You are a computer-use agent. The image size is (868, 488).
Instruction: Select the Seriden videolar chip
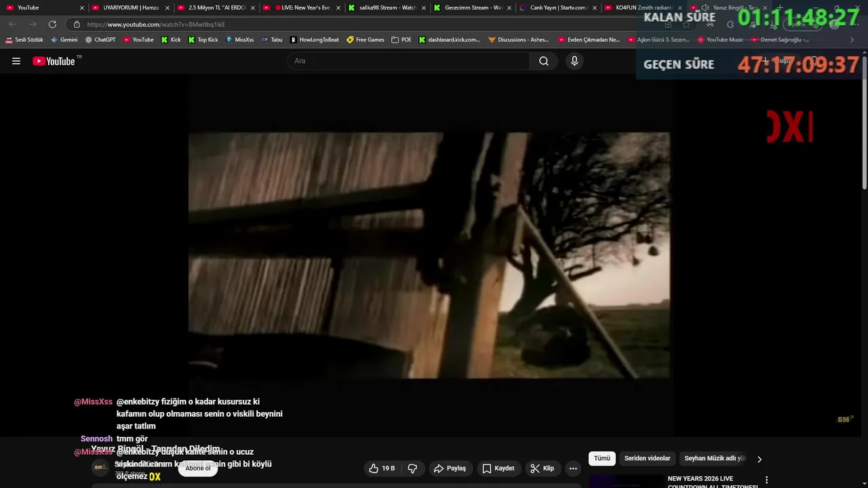pos(647,459)
